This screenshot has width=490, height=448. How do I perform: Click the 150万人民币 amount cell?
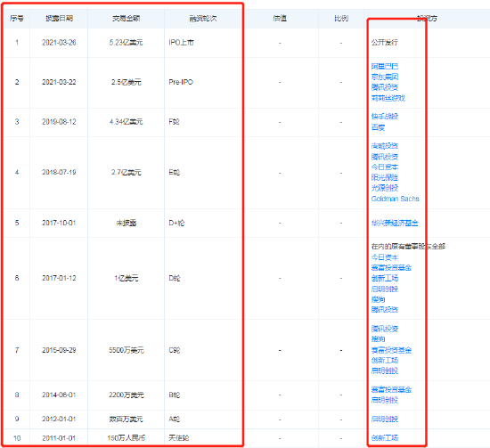[x=127, y=438]
